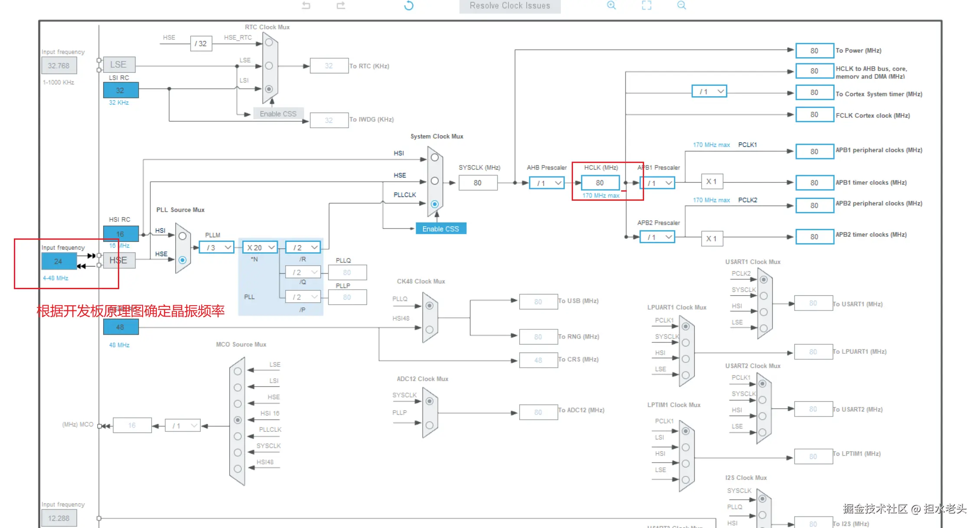Select HSI48 in the MCO Source Mux
Viewport: 980px width, 528px height.
pyautogui.click(x=238, y=469)
